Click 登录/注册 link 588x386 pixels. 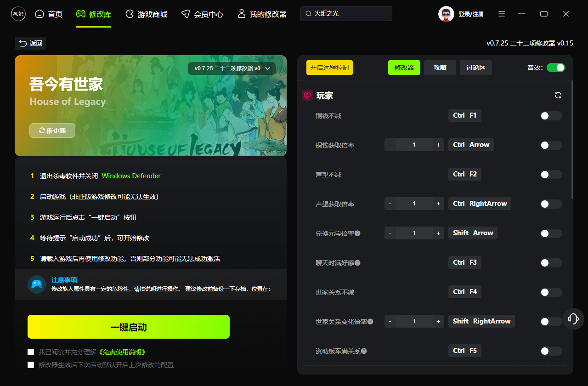click(471, 14)
